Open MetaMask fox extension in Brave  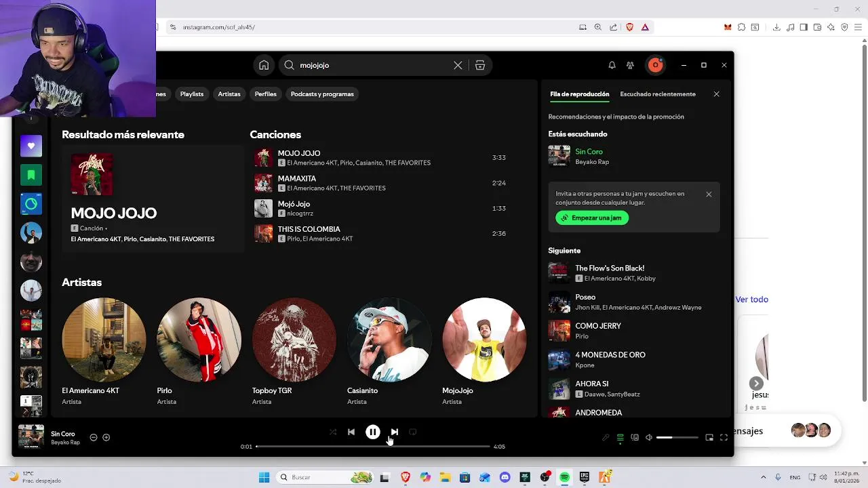pyautogui.click(x=728, y=27)
